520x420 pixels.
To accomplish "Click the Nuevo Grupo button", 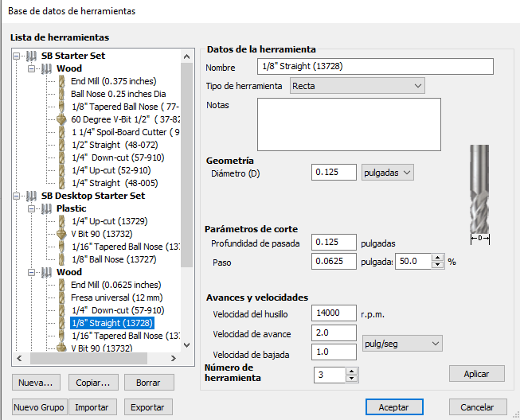I will coord(39,407).
